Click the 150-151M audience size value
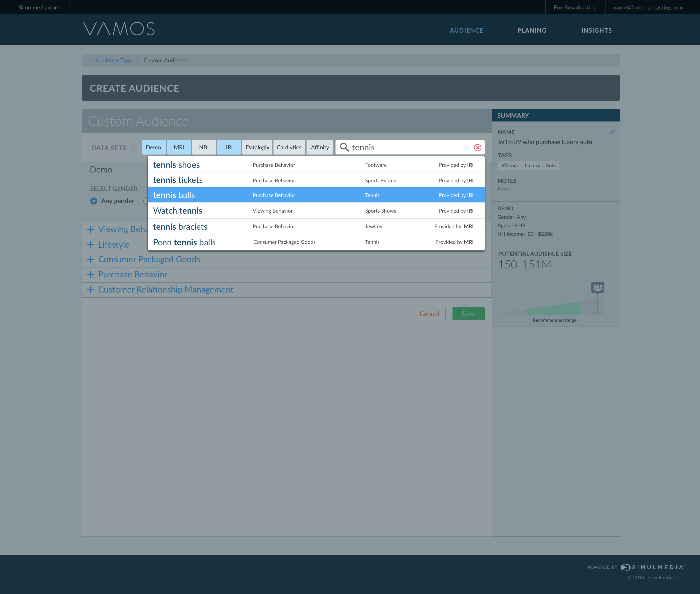The image size is (700, 594). point(525,265)
